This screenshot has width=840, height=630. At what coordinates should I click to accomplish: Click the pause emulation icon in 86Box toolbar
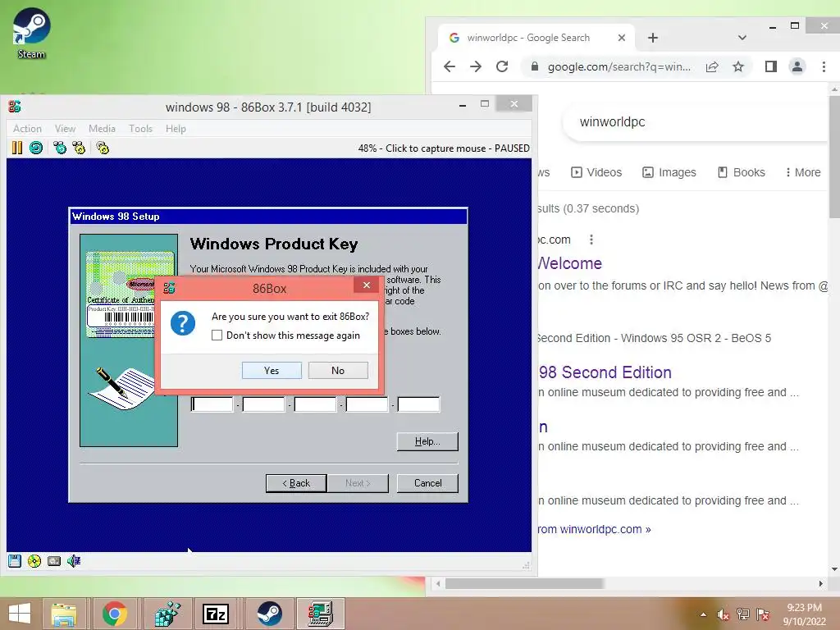pyautogui.click(x=17, y=148)
